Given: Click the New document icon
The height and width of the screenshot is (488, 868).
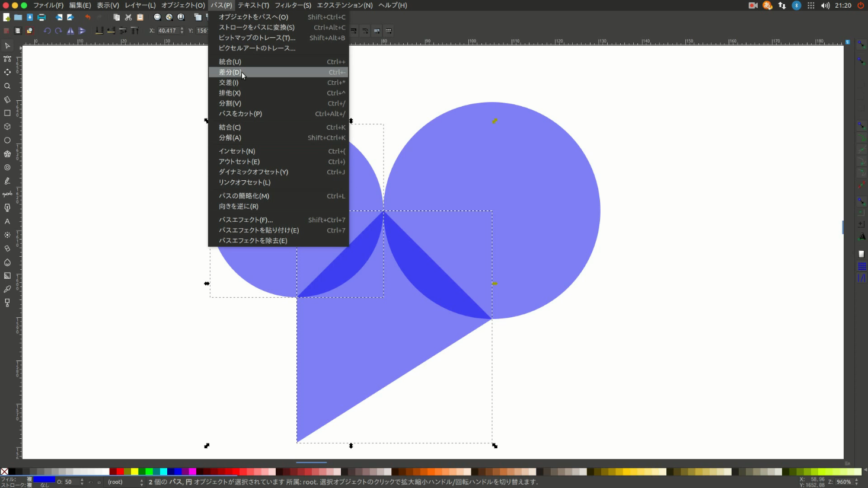Looking at the screenshot, I should click(x=7, y=17).
